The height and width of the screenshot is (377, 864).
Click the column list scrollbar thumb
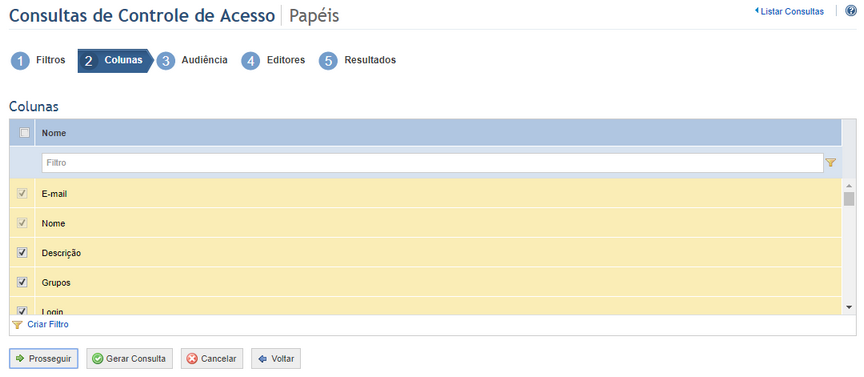tap(849, 199)
